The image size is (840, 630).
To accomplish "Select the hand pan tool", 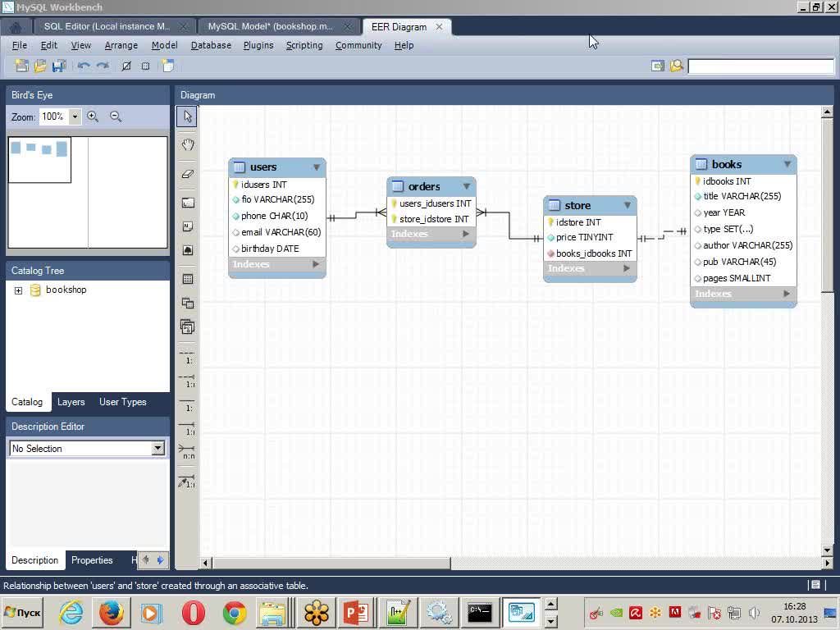I will [x=188, y=144].
